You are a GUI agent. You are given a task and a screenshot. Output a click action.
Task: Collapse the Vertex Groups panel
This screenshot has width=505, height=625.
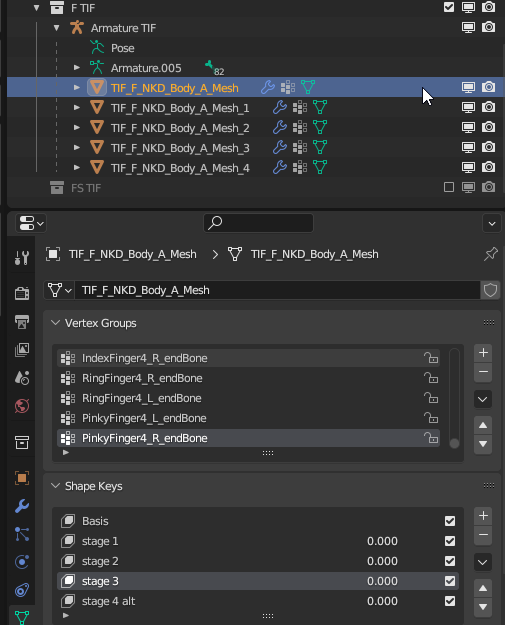[x=55, y=323]
